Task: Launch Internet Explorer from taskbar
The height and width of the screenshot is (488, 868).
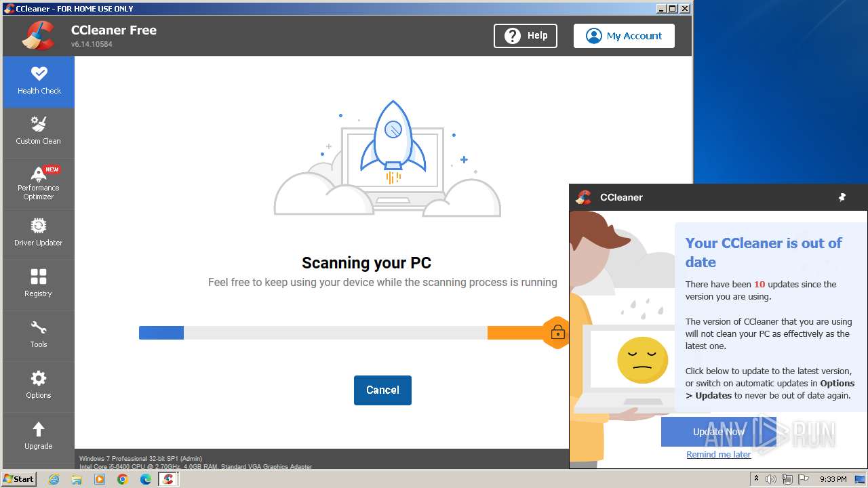Action: pyautogui.click(x=54, y=479)
